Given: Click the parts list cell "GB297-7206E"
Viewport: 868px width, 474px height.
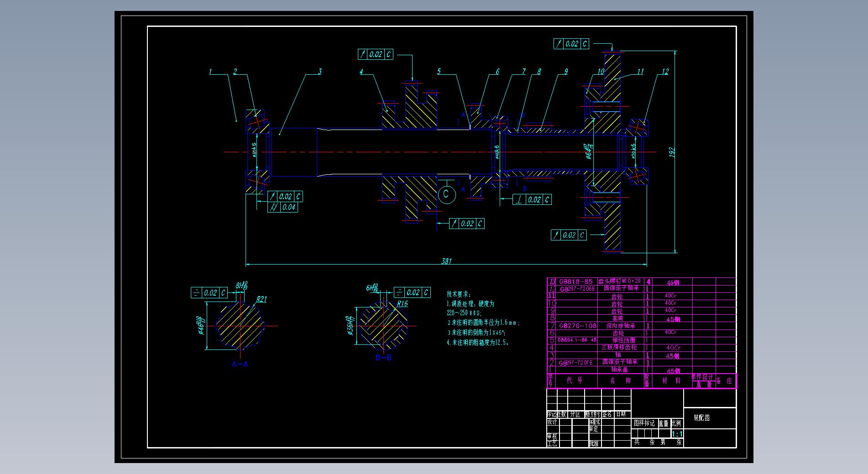Looking at the screenshot, I should [577, 289].
